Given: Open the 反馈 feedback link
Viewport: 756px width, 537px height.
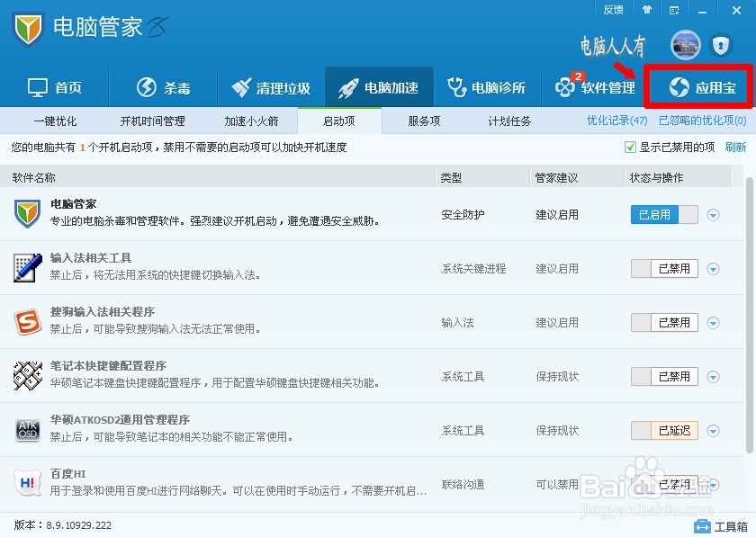Looking at the screenshot, I should (613, 10).
